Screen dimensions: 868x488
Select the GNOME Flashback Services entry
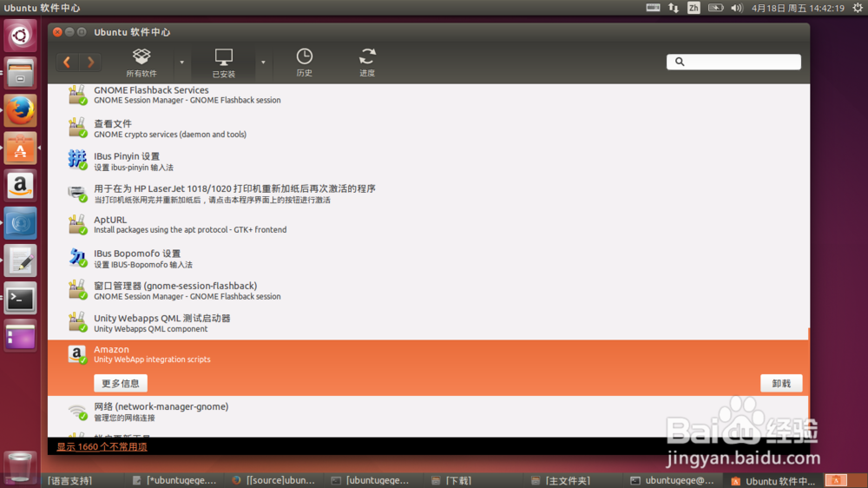click(429, 95)
